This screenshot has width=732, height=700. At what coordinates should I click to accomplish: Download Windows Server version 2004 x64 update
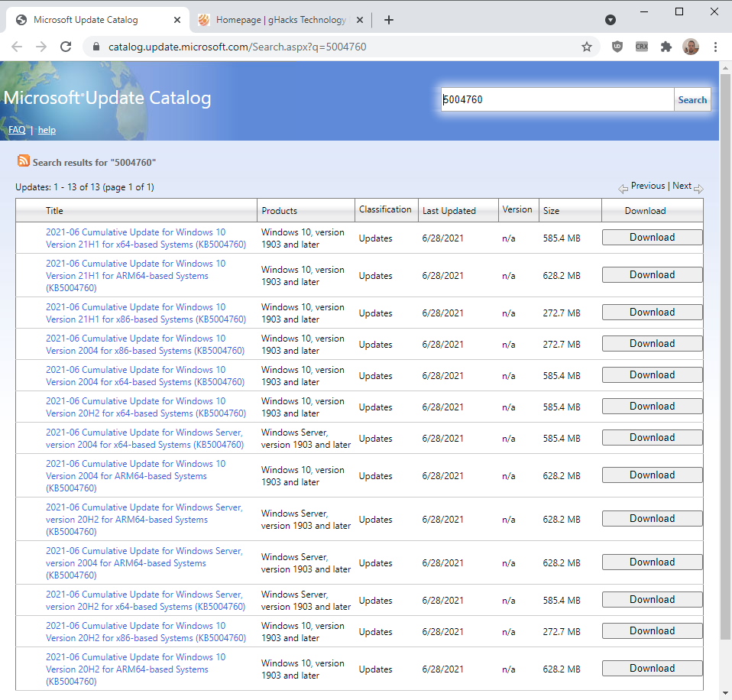point(653,437)
